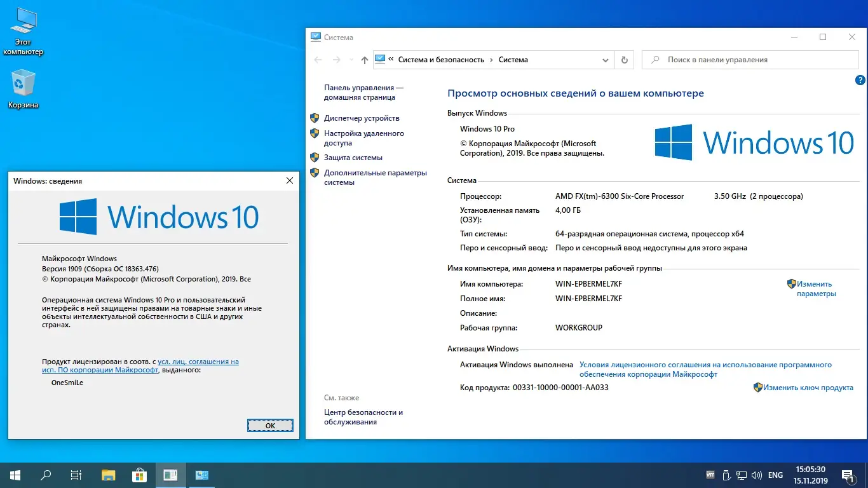Open Панель управления домашняя страница link
This screenshot has height=488, width=868.
click(x=363, y=93)
